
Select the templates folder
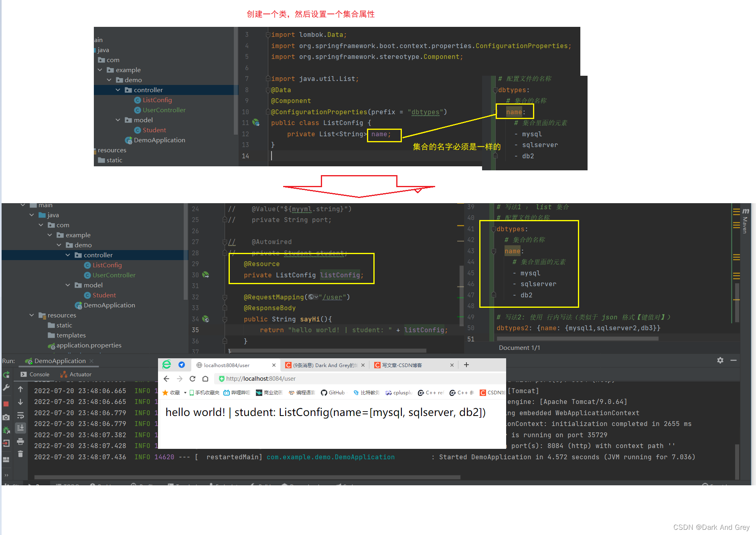click(x=67, y=335)
